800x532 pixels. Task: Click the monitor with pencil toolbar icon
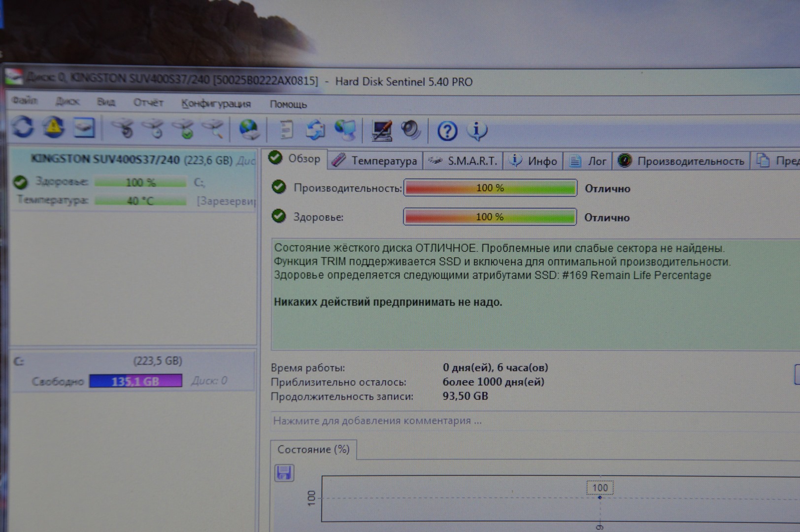pos(381,131)
